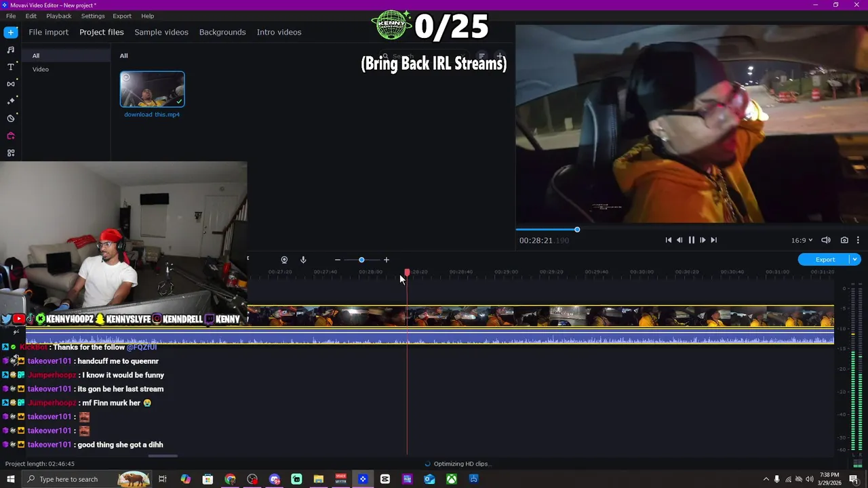
Task: Switch to Backgrounds tab
Action: pyautogui.click(x=222, y=32)
